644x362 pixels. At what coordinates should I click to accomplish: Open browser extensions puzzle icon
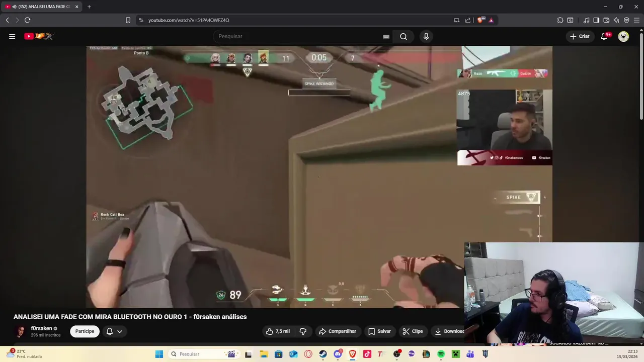pyautogui.click(x=560, y=20)
